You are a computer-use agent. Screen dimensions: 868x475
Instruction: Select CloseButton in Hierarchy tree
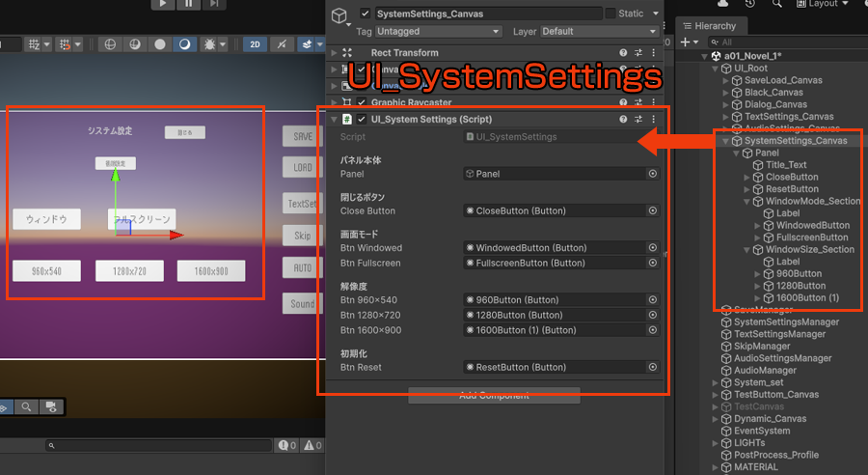coord(791,178)
